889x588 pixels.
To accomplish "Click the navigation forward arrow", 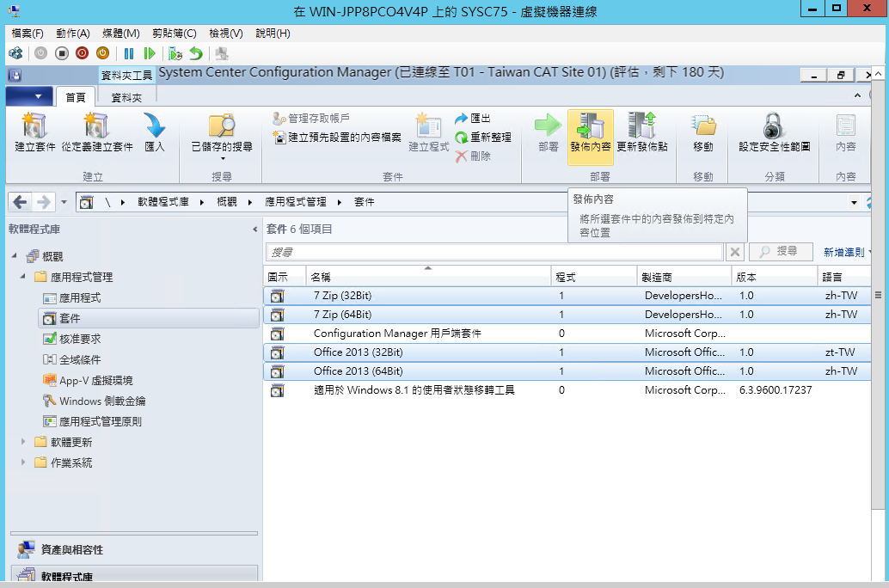I will click(x=44, y=202).
